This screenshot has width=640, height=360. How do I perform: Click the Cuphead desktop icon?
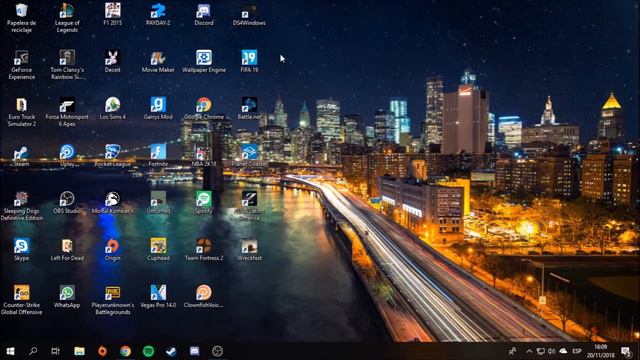pos(158,249)
